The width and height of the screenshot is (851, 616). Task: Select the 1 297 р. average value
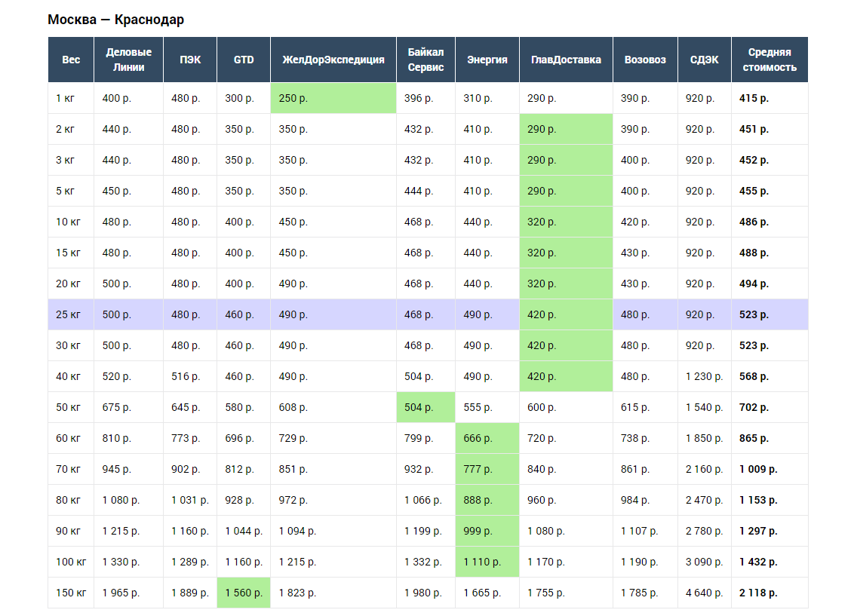[758, 531]
